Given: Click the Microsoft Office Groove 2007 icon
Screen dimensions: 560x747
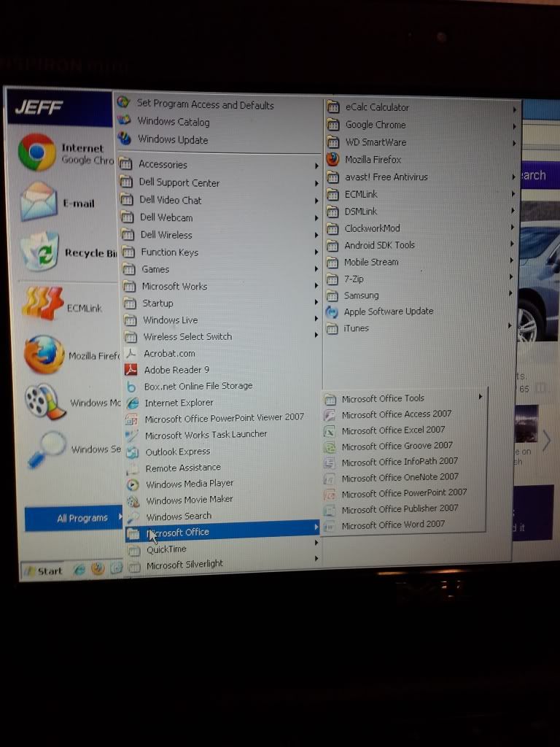Looking at the screenshot, I should tap(330, 447).
